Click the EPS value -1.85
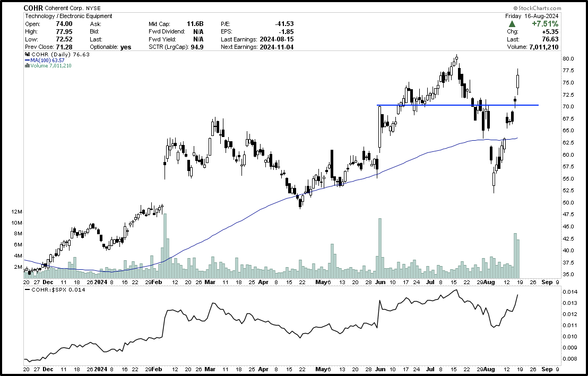This screenshot has width=588, height=376. (286, 32)
